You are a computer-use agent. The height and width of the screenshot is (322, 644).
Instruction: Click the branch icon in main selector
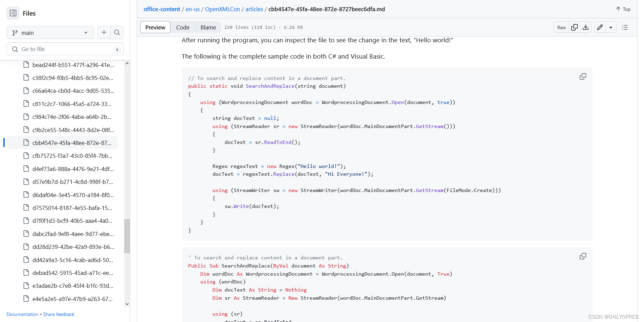pyautogui.click(x=15, y=33)
